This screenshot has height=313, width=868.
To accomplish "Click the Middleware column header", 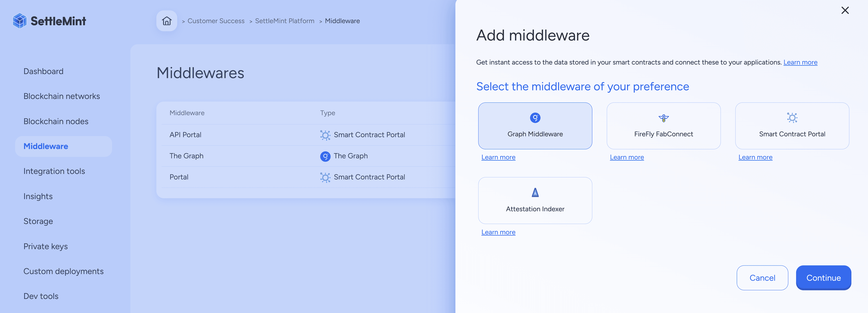I will coord(187,113).
